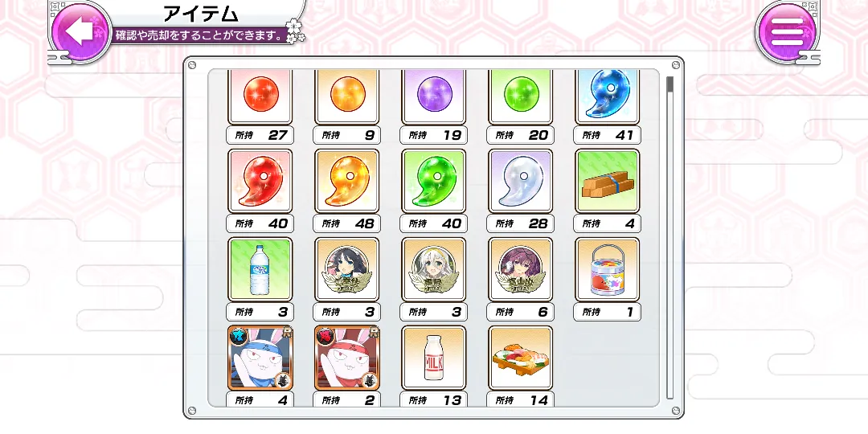Pick the white magatama item

(520, 181)
